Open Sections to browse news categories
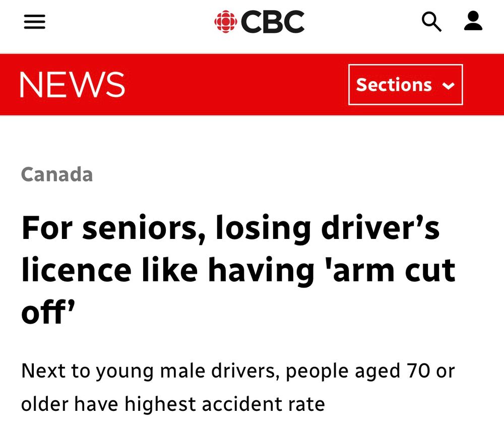The width and height of the screenshot is (504, 427). 405,85
